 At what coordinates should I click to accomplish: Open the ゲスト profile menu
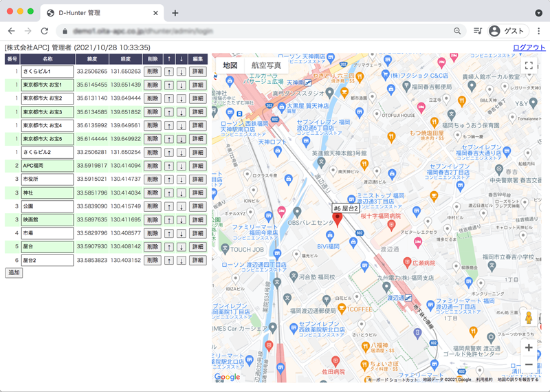[507, 31]
